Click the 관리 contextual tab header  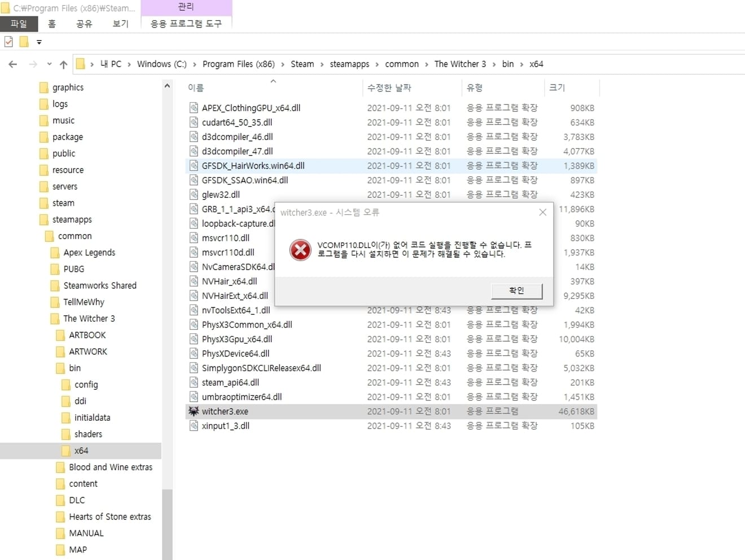[186, 7]
